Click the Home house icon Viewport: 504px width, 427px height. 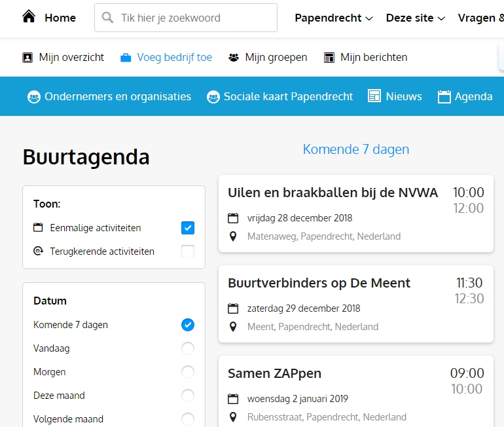(29, 18)
